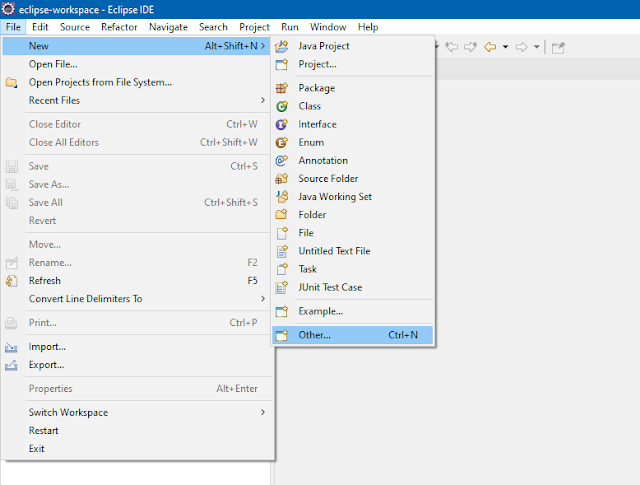Open the Refactor menu
Viewport: 640px width, 485px height.
pos(119,27)
